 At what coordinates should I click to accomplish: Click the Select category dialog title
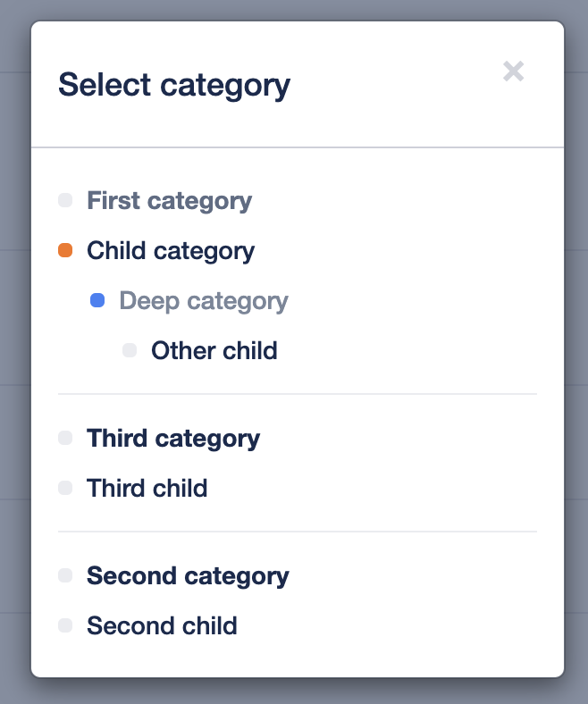coord(174,86)
